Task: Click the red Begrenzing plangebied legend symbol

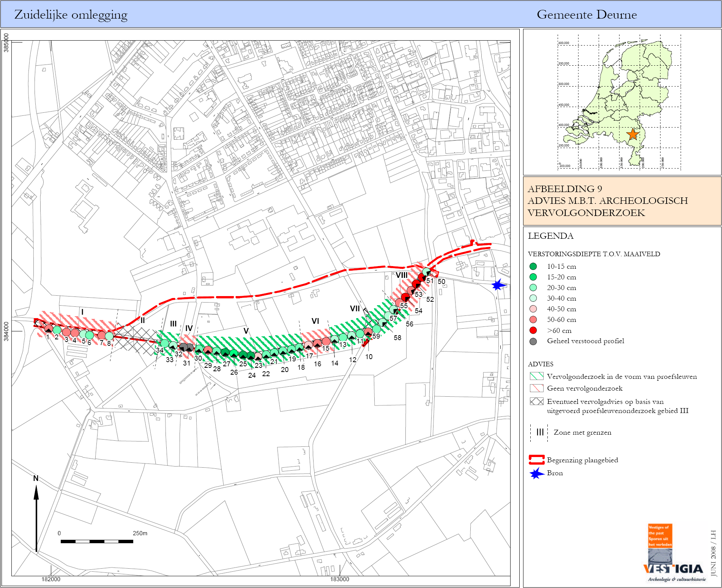Action: (537, 460)
